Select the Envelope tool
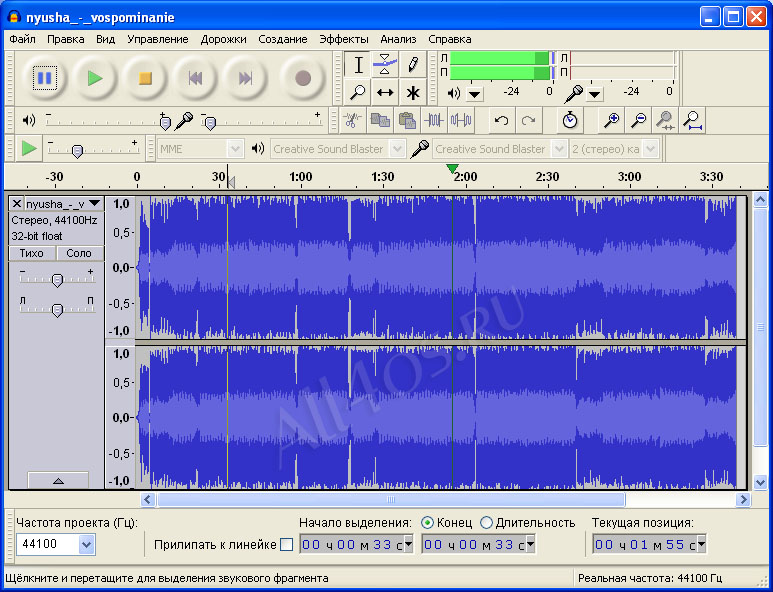 click(385, 65)
